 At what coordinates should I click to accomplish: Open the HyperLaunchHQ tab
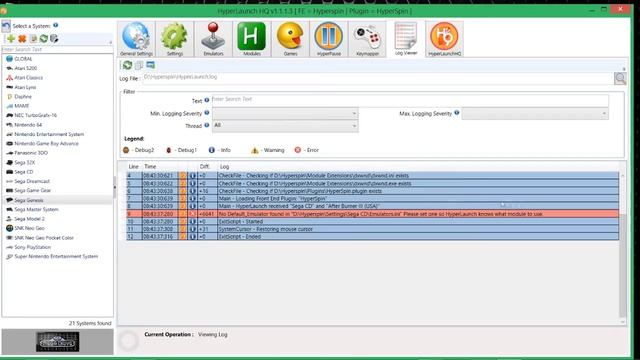click(444, 39)
